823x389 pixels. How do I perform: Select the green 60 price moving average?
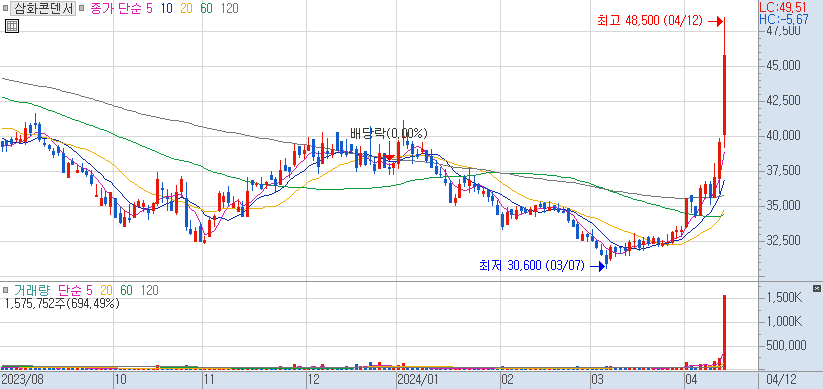pos(206,8)
